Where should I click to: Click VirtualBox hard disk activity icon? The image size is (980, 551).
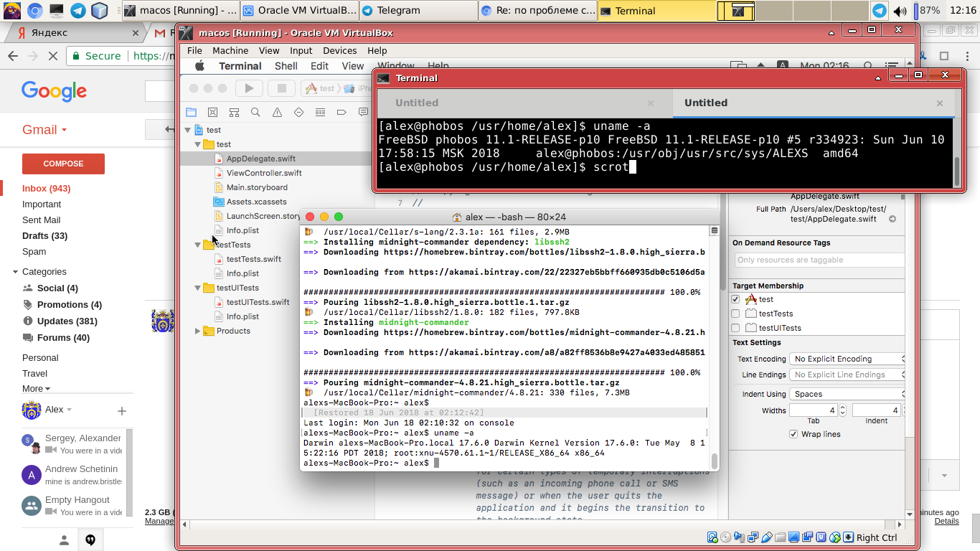(712, 537)
